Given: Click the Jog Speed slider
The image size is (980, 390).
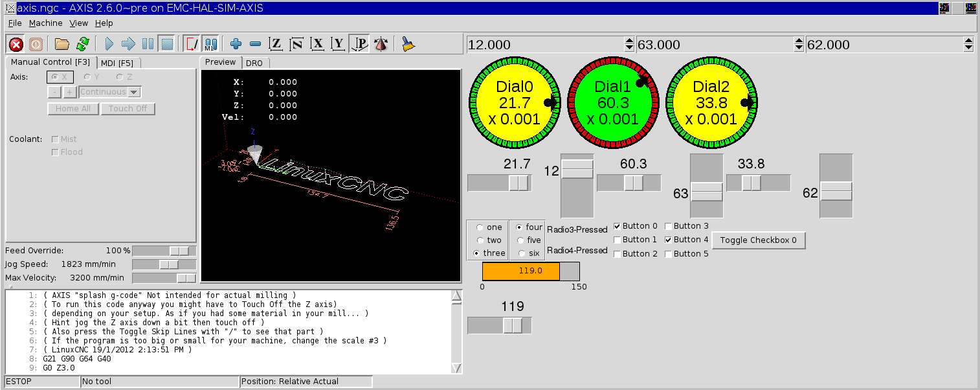Looking at the screenshot, I should tap(164, 264).
